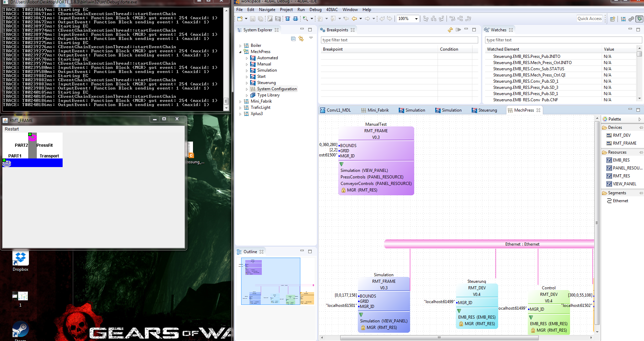The image size is (644, 341).
Task: Open the dropdown arrow beside New icon
Action: point(246,19)
